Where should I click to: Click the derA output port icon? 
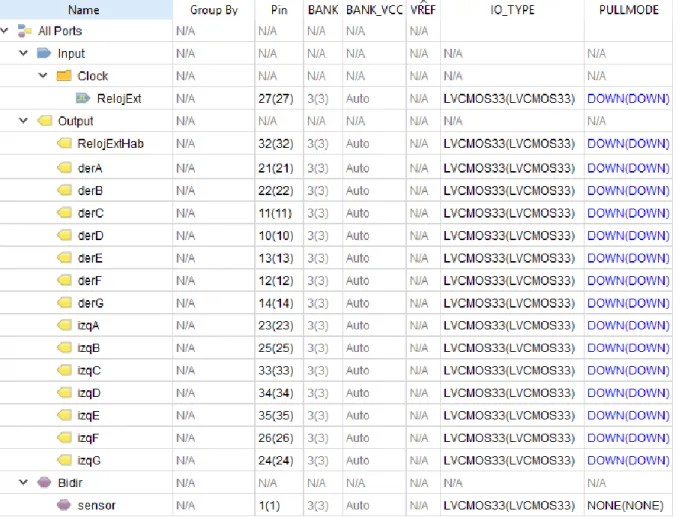[65, 168]
